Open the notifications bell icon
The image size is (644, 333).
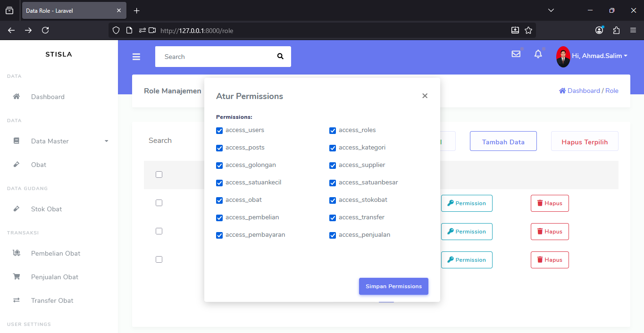pos(538,54)
